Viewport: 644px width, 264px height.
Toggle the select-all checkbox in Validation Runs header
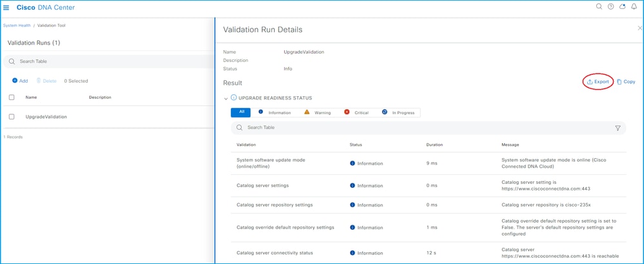pos(12,97)
